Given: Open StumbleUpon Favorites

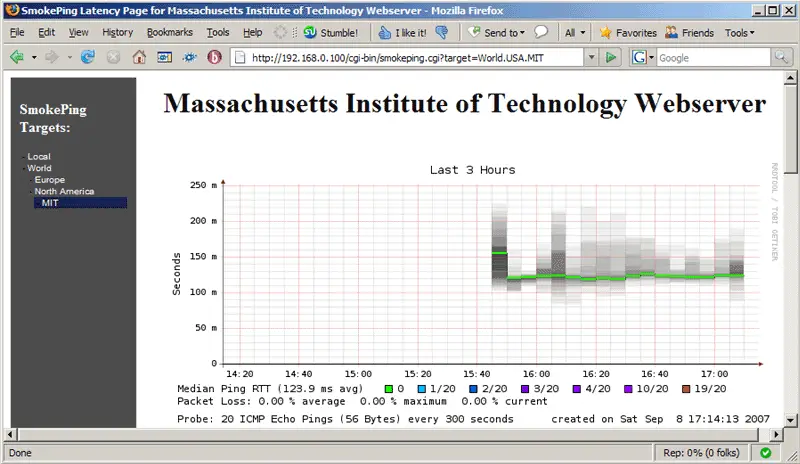Looking at the screenshot, I should coord(628,33).
